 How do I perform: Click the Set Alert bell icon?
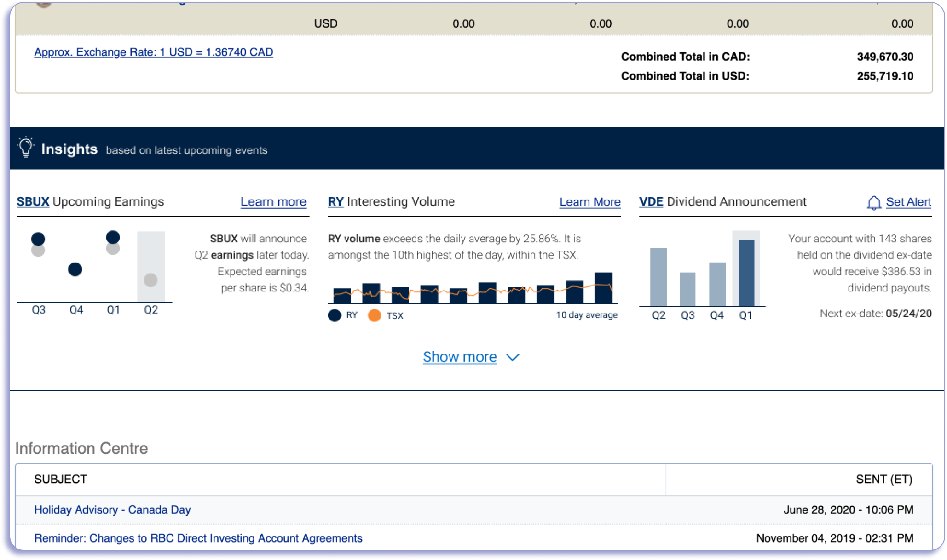[x=873, y=202]
